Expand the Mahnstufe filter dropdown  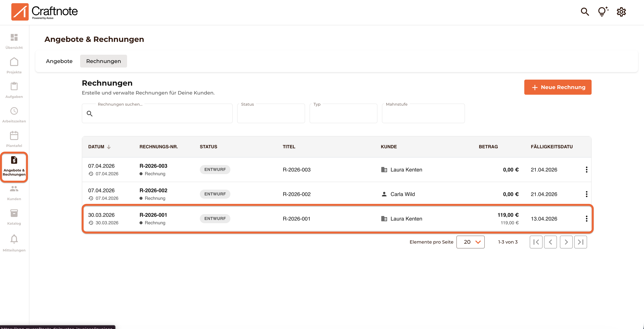(x=423, y=114)
